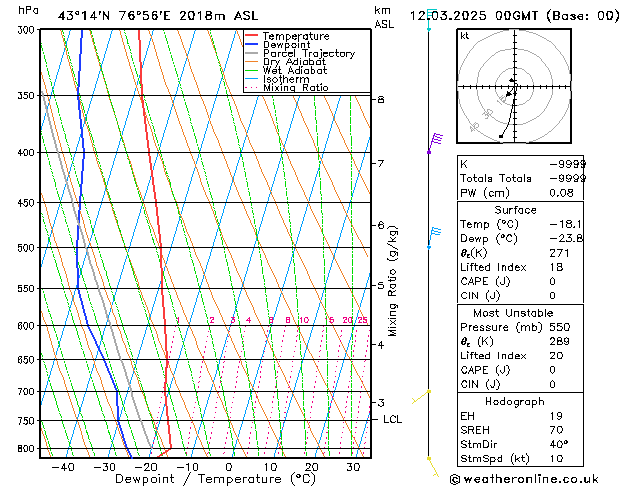Click the 'LCL' level marker label
Viewport: 629px width, 486px height.
tap(392, 419)
